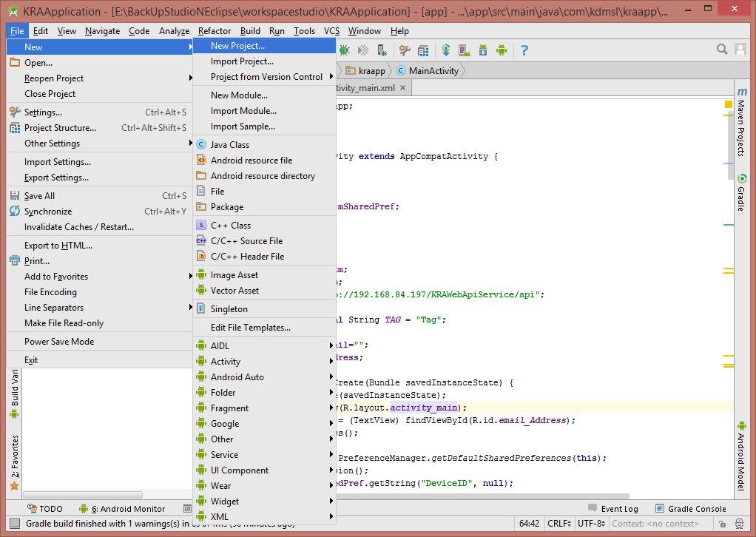
Task: Open the 6: Android Monitor panel
Action: pyautogui.click(x=129, y=508)
